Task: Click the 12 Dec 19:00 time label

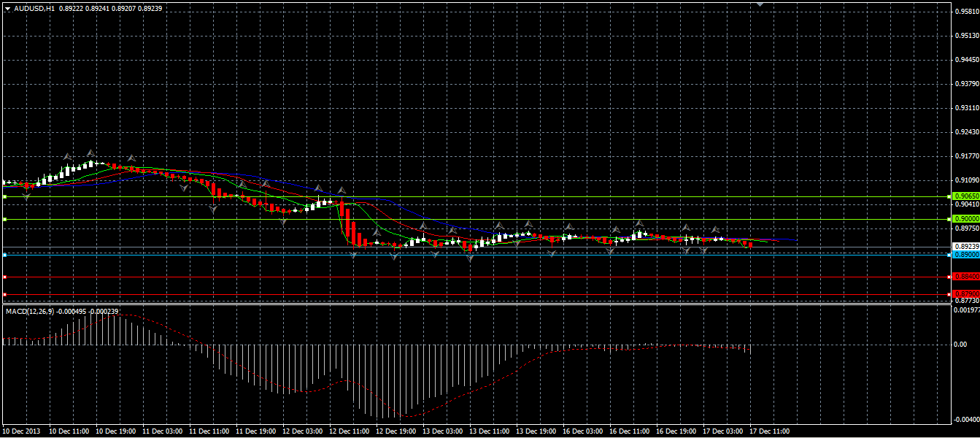Action: [x=396, y=431]
